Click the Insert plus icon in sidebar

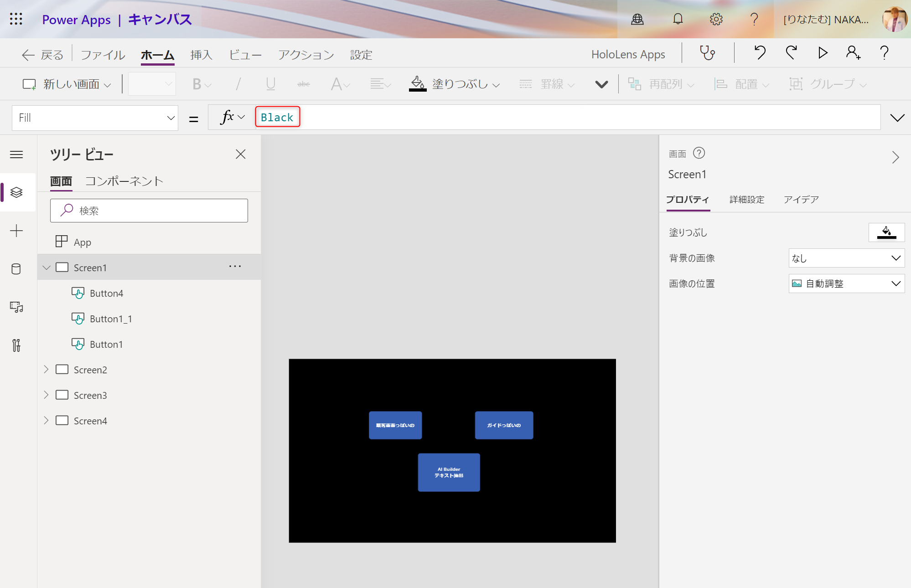click(16, 231)
